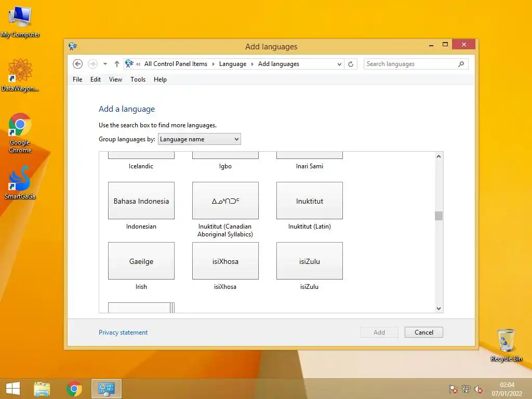The height and width of the screenshot is (399, 532).
Task: Select Bahasa Indonesia language tile
Action: (141, 201)
